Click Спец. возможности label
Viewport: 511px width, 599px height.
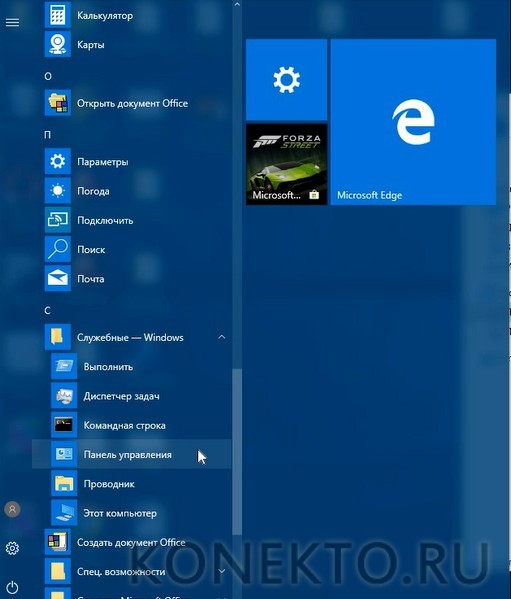[121, 572]
